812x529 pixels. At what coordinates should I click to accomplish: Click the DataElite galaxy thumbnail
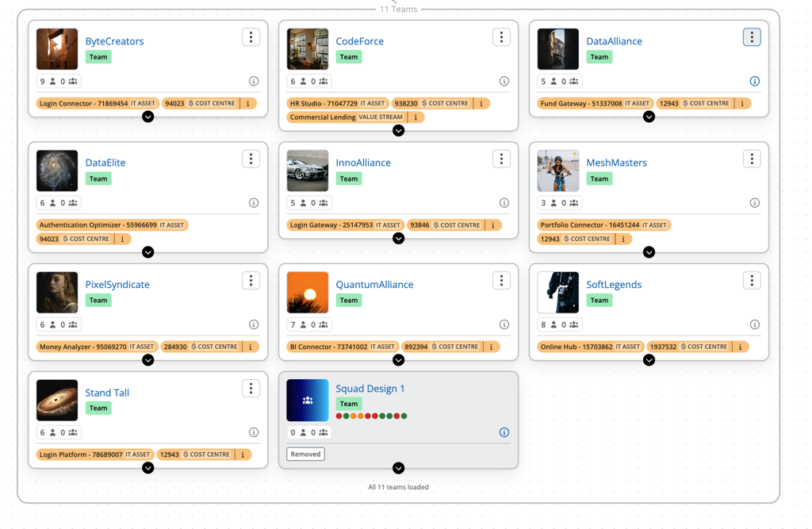[x=57, y=171]
